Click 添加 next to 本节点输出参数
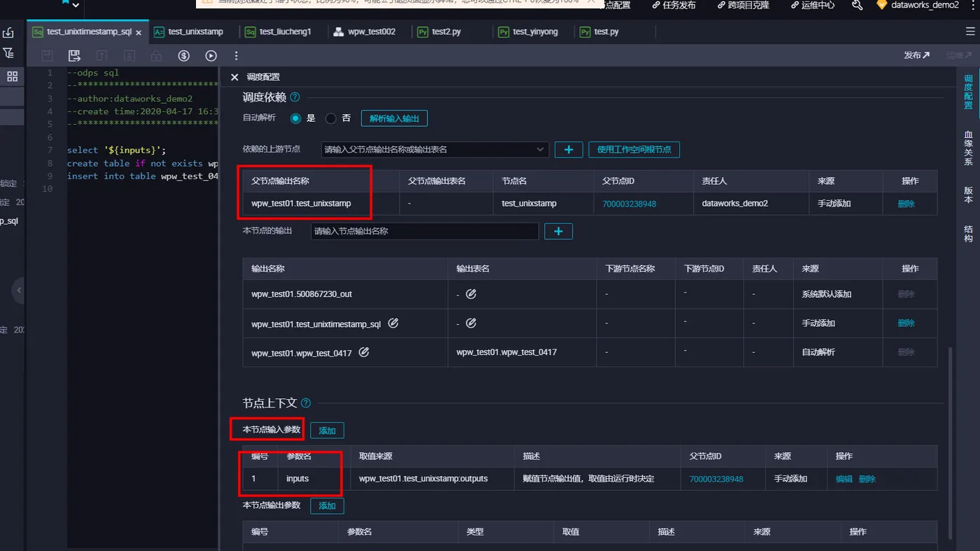The height and width of the screenshot is (551, 980). 327,505
